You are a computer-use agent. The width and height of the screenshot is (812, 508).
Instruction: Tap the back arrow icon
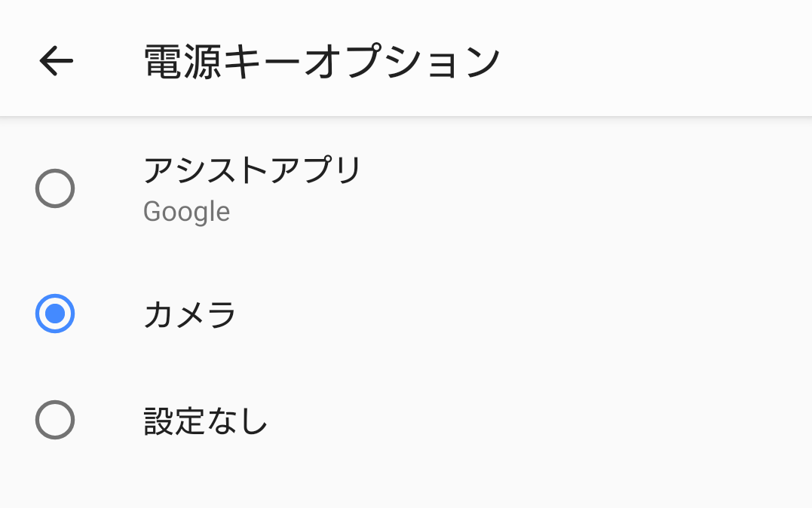tap(57, 60)
